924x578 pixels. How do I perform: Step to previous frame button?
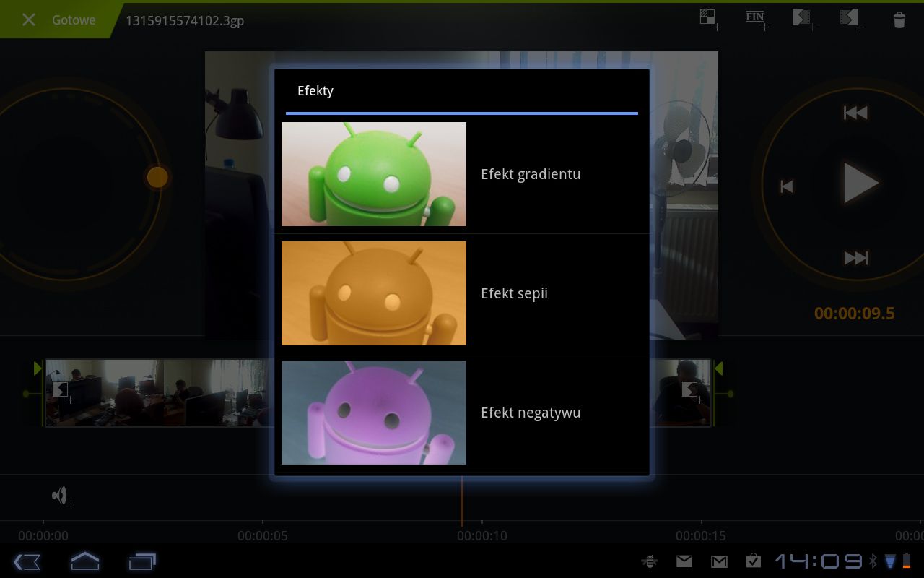click(787, 186)
